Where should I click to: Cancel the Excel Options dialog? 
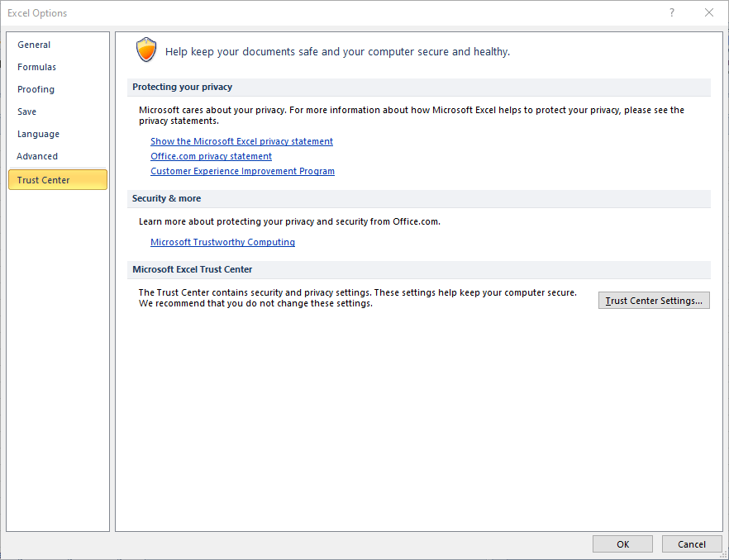pyautogui.click(x=691, y=544)
